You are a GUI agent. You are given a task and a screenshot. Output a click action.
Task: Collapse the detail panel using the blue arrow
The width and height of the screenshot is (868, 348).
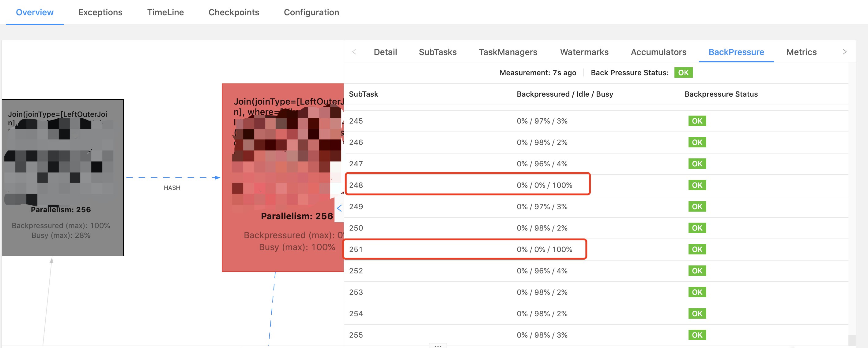click(339, 208)
